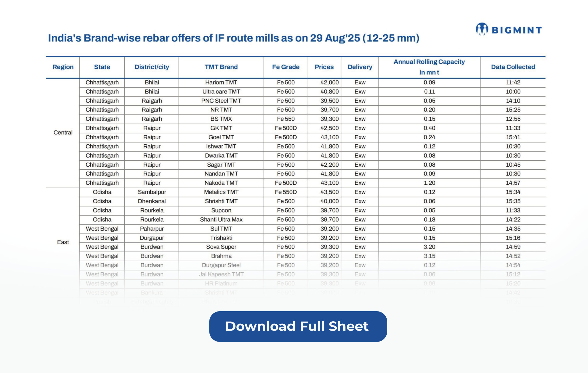Click the Central region cell
588x373 pixels.
pyautogui.click(x=63, y=133)
